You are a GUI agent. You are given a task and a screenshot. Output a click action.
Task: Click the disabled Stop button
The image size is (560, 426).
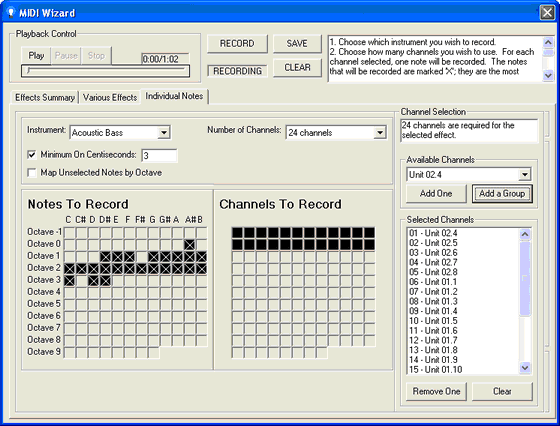(x=96, y=56)
